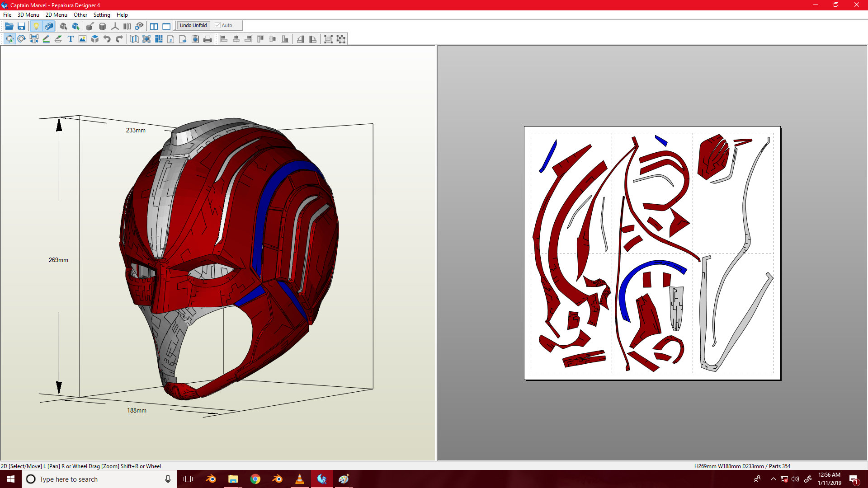The width and height of the screenshot is (868, 488).
Task: Switch to split two-pane window layout
Action: [x=154, y=26]
